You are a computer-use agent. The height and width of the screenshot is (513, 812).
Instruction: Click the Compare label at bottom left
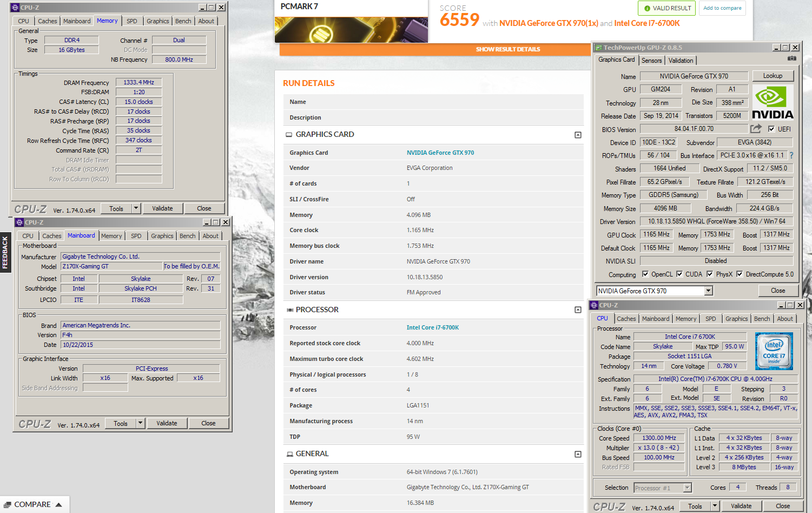(x=32, y=504)
